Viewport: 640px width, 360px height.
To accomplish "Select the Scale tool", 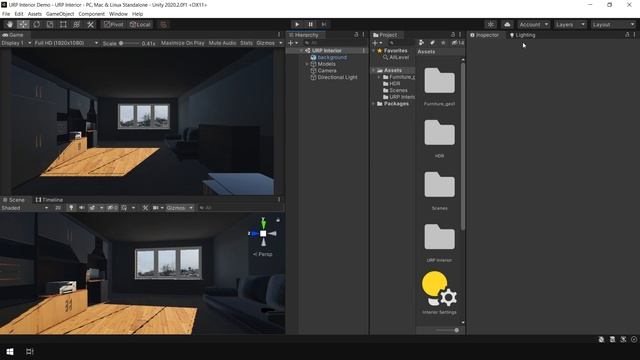I will pos(50,24).
